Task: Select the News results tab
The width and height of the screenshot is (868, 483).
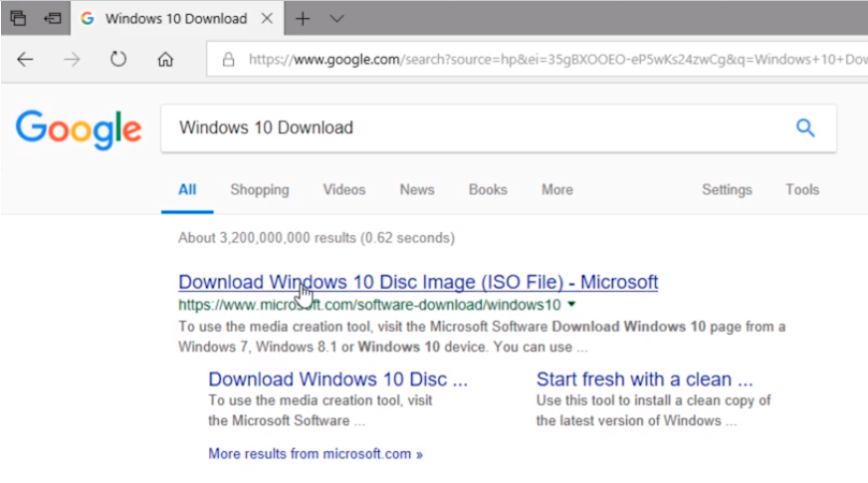Action: (x=417, y=189)
